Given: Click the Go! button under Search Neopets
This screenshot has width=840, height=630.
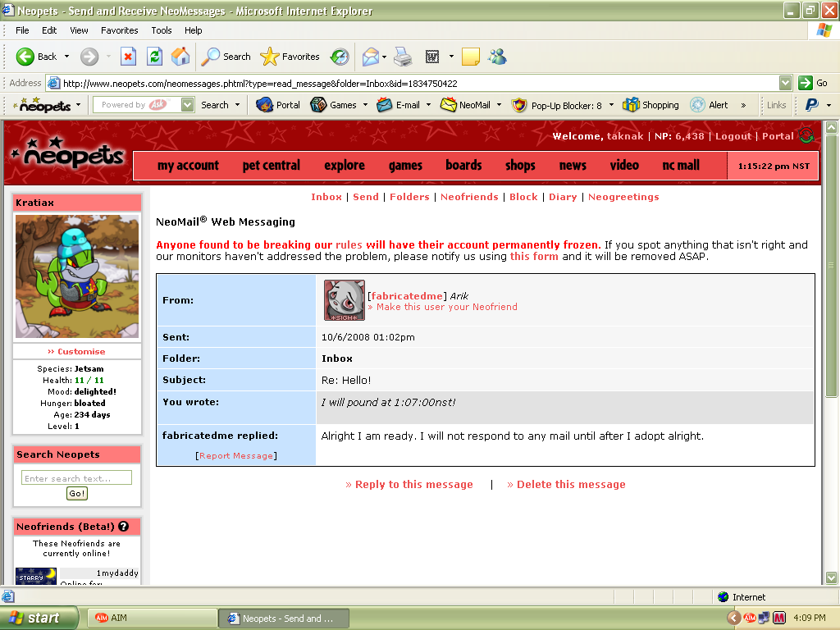Looking at the screenshot, I should [76, 493].
